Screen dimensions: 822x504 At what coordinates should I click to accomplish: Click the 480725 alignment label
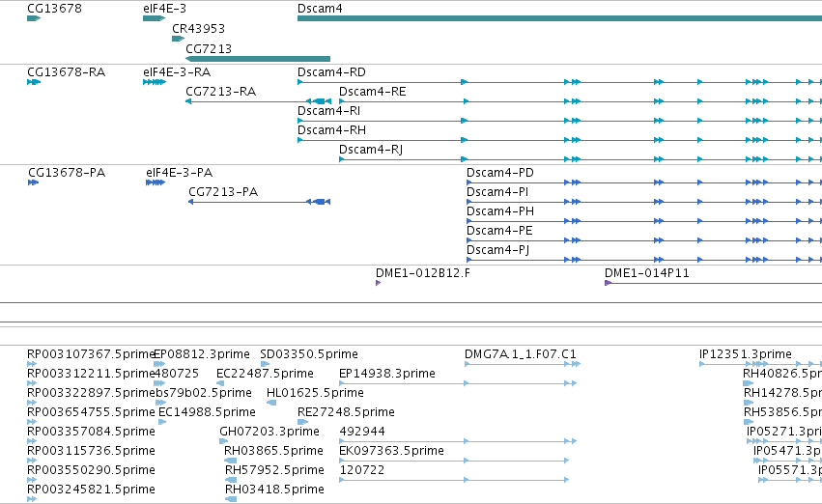click(177, 374)
